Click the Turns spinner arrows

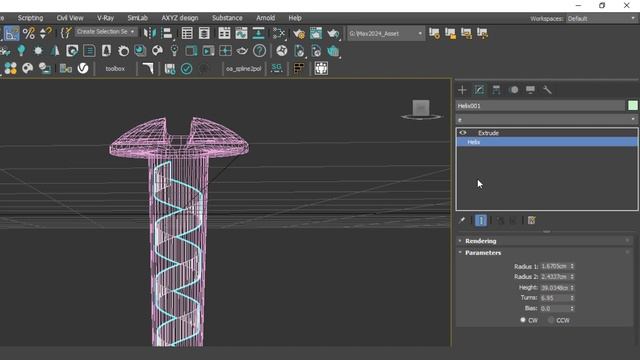click(x=572, y=298)
